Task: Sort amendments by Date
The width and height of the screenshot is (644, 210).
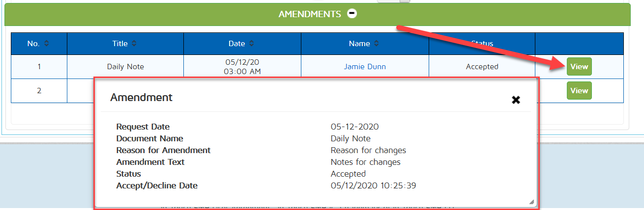Action: coord(251,44)
